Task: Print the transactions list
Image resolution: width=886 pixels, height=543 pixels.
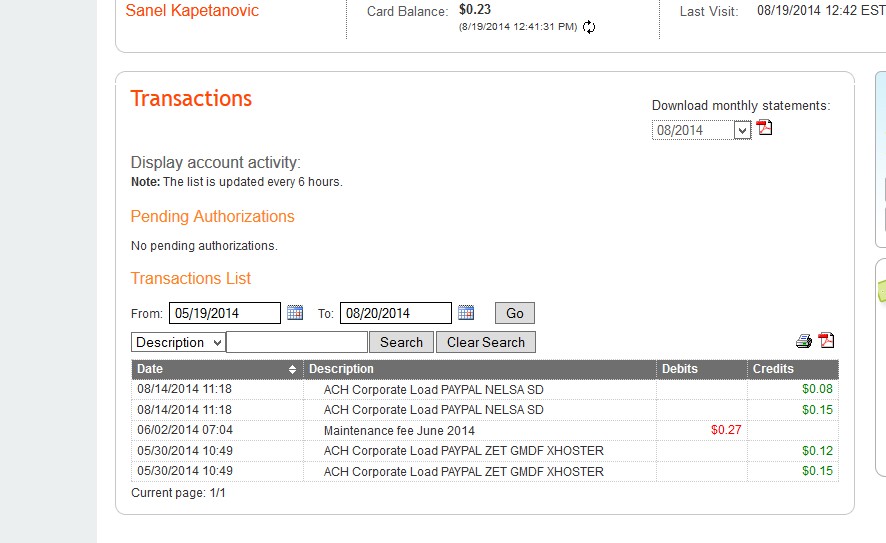Action: point(805,341)
